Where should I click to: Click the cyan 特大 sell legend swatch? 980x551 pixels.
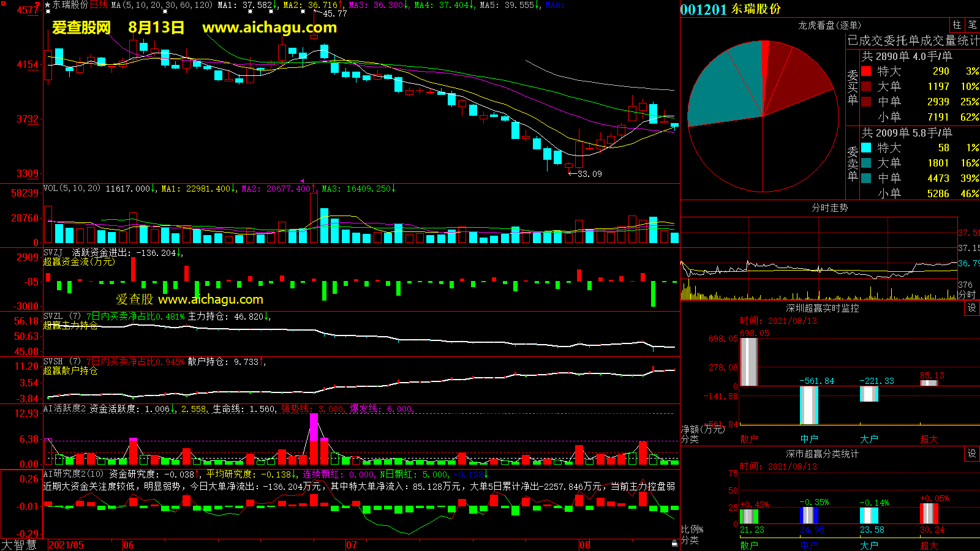tap(866, 148)
